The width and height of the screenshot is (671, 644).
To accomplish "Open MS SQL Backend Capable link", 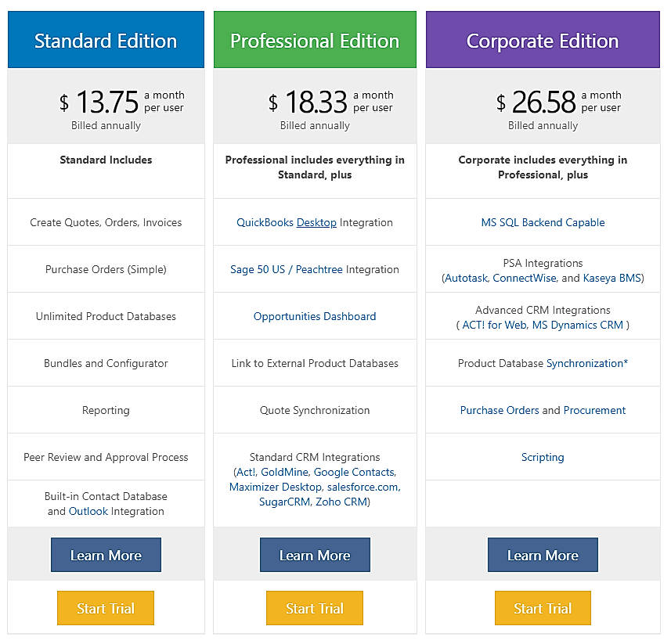I will coord(543,222).
